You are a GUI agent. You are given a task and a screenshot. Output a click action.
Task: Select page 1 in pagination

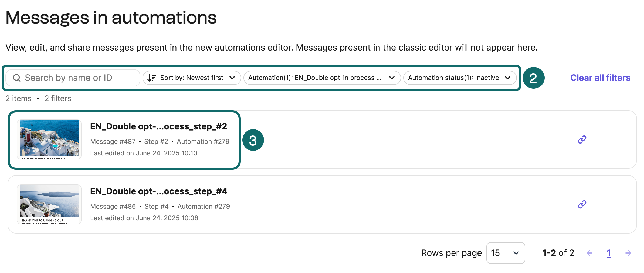[609, 253]
